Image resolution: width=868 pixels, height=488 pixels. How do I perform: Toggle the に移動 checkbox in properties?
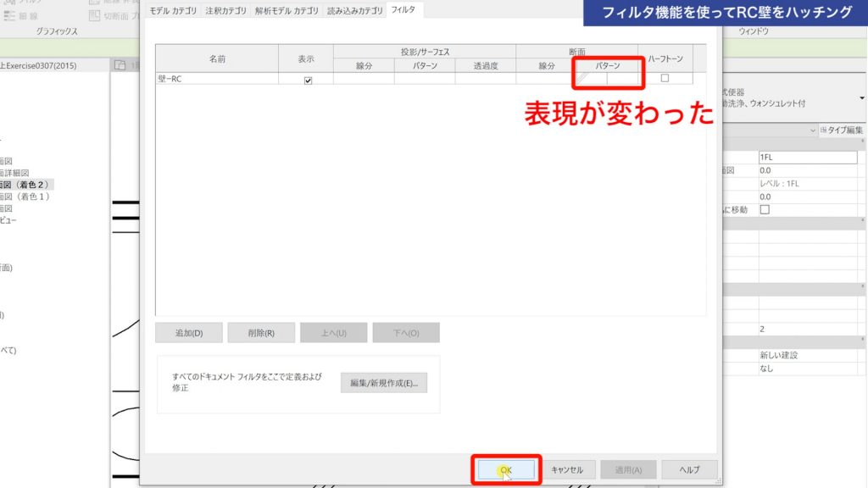[x=764, y=208]
